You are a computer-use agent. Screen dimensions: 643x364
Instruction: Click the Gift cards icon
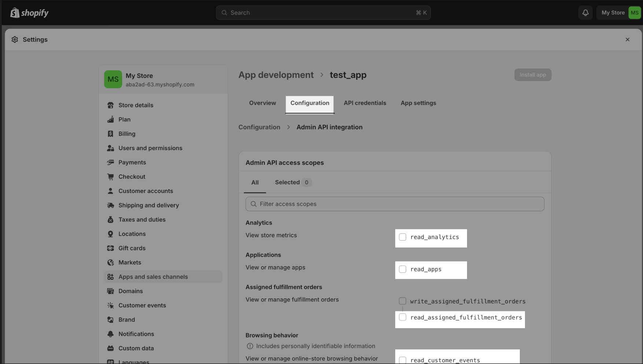[x=110, y=248]
